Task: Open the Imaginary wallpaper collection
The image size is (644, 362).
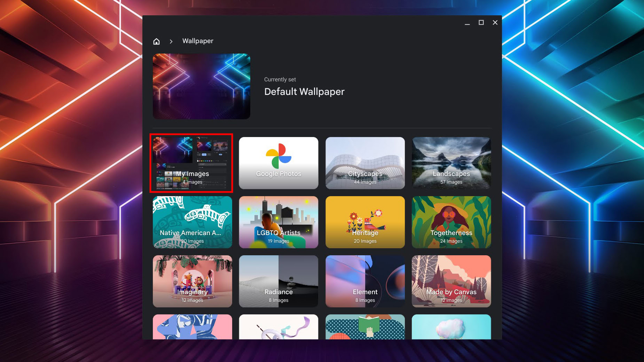Action: click(193, 281)
